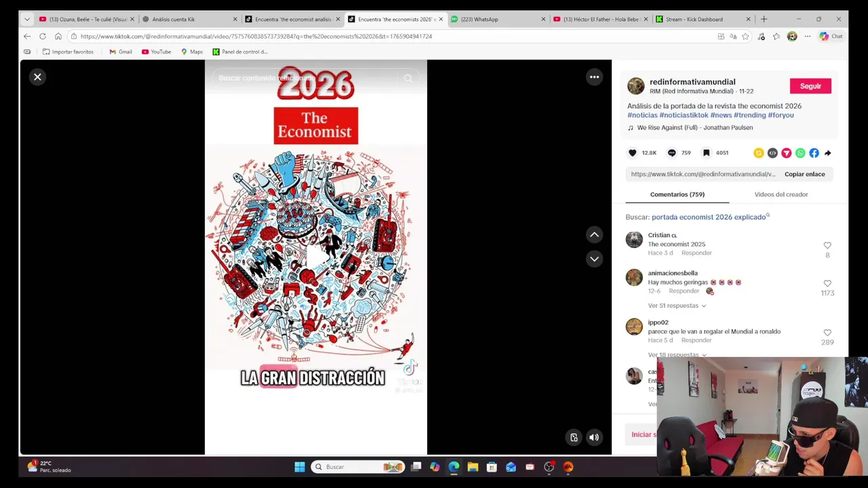This screenshot has height=488, width=868.
Task: Switch to Stream - Kick Dashboard tab
Action: (x=704, y=19)
